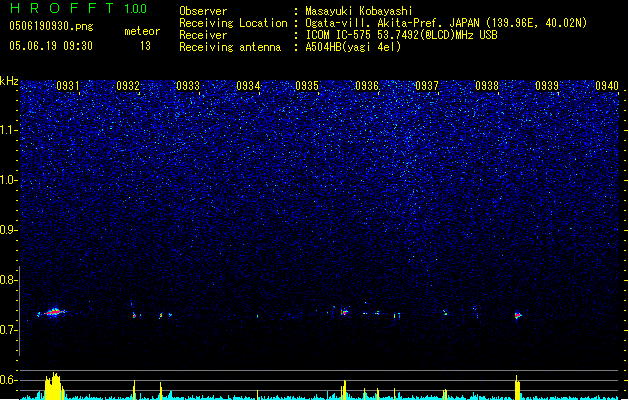Click the meteor label

[x=142, y=31]
